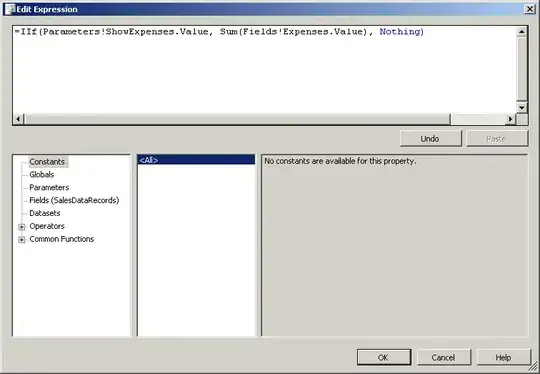Select Parameters in the category tree

[x=49, y=187]
